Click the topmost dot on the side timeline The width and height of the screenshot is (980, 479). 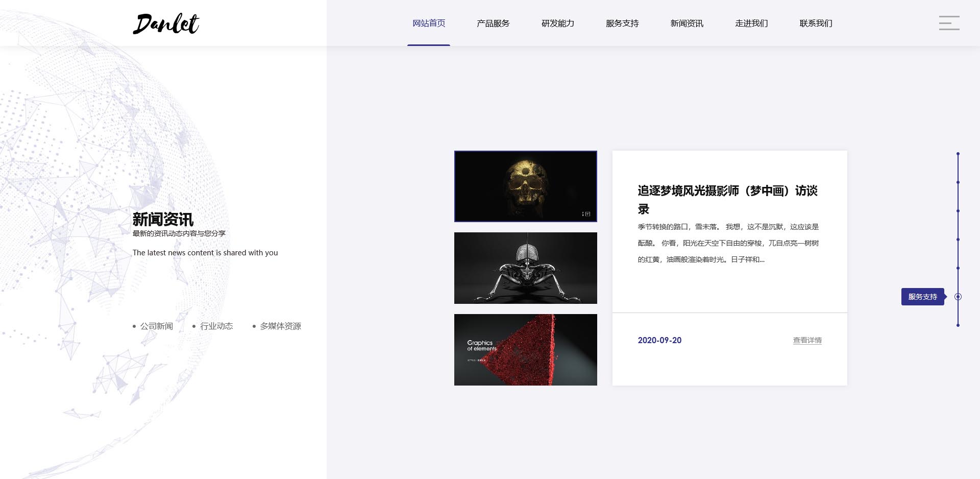pyautogui.click(x=958, y=154)
